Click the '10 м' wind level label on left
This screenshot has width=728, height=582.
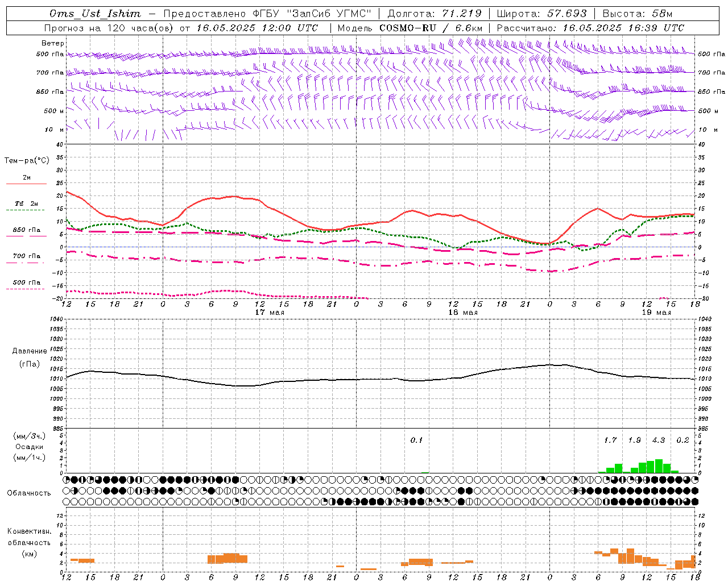[x=54, y=130]
